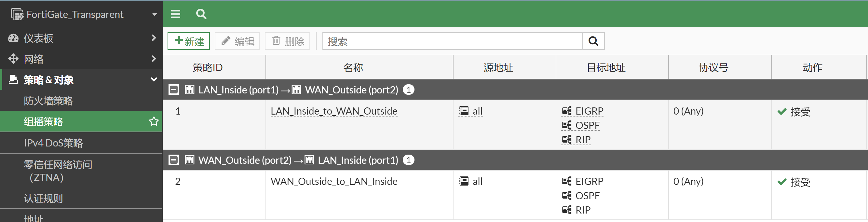Expand the 仪表板 menu chevron

(x=154, y=38)
